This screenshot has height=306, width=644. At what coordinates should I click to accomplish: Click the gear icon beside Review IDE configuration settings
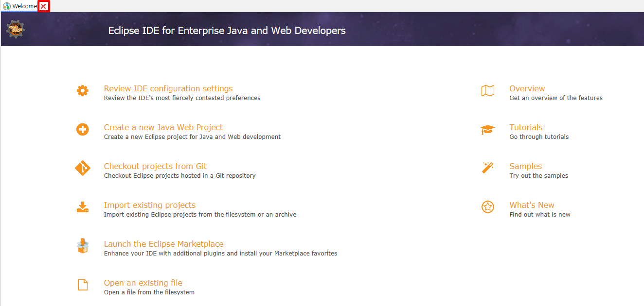coord(83,91)
